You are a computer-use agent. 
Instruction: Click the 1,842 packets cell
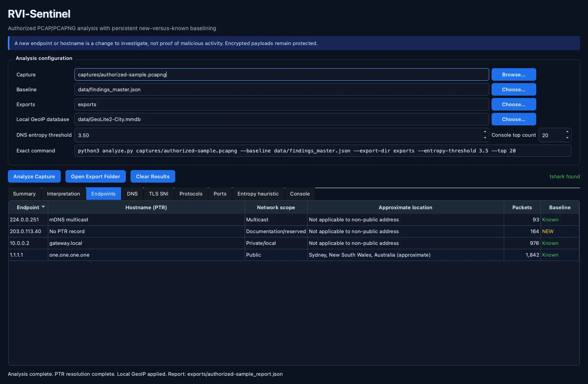tap(522, 255)
